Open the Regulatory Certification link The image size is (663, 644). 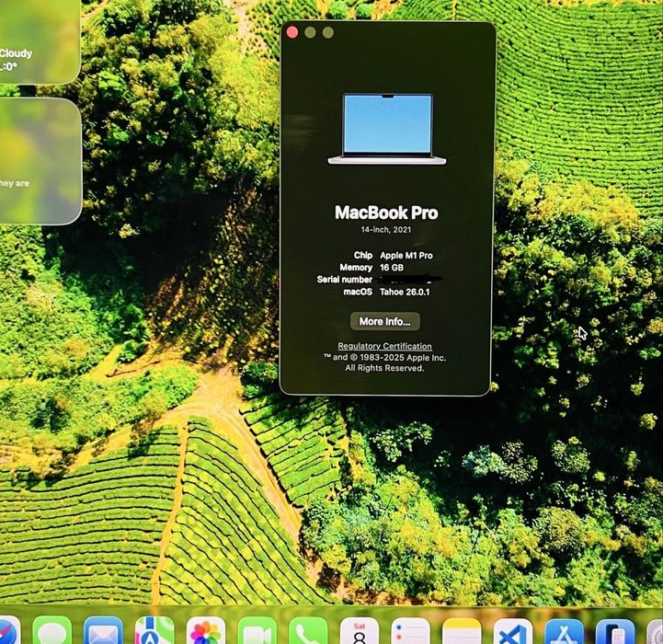(x=384, y=346)
